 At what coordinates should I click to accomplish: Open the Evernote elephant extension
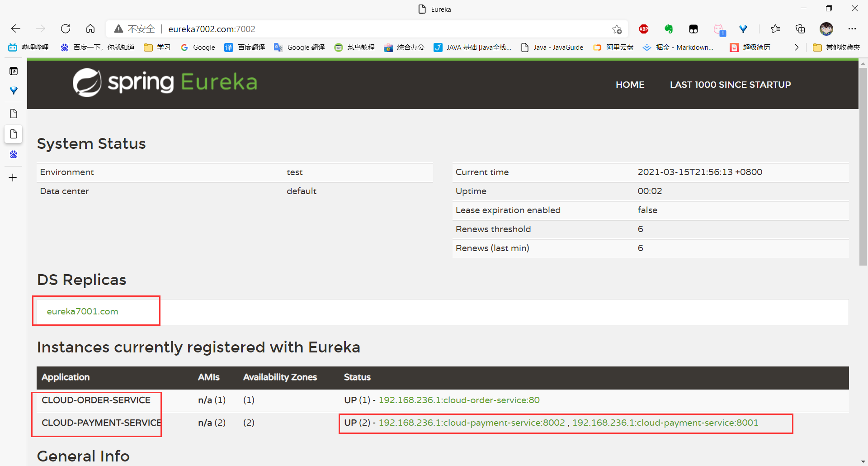tap(669, 29)
